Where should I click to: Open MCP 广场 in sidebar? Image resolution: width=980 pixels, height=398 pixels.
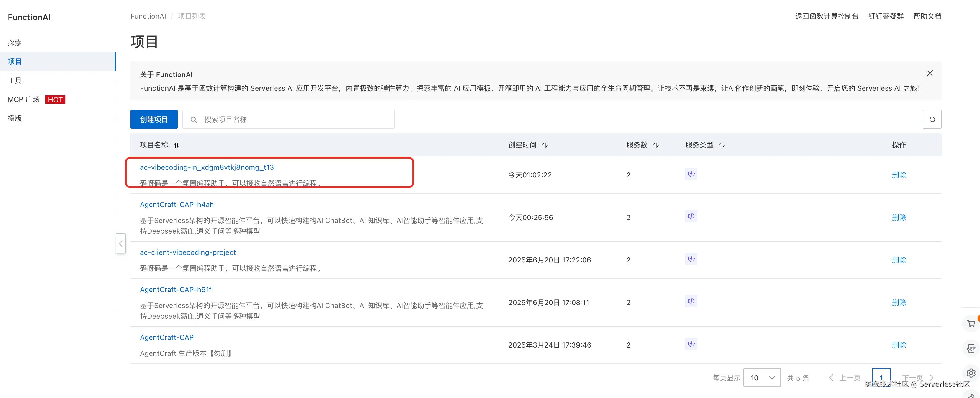[24, 99]
